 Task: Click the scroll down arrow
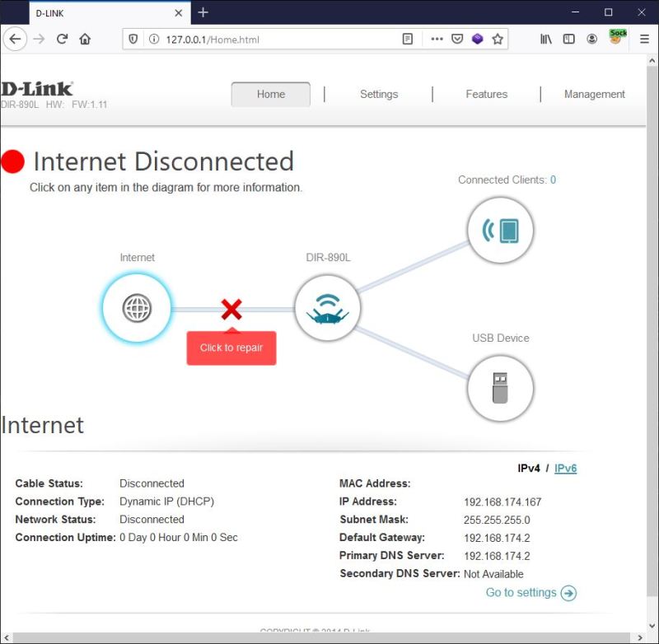click(652, 626)
